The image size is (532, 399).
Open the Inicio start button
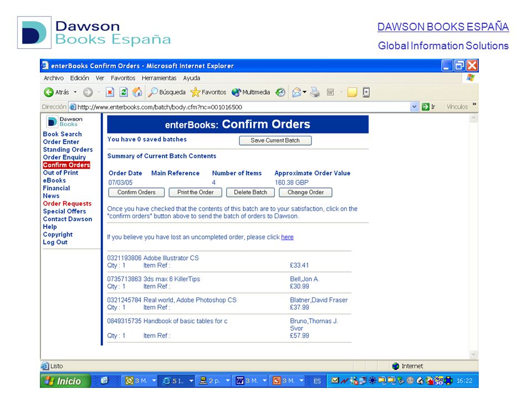[x=65, y=381]
